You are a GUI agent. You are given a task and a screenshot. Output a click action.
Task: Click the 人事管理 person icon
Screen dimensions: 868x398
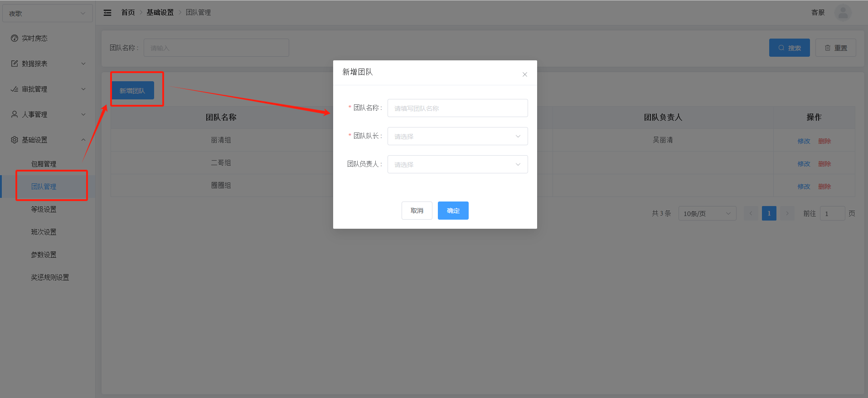pos(15,114)
